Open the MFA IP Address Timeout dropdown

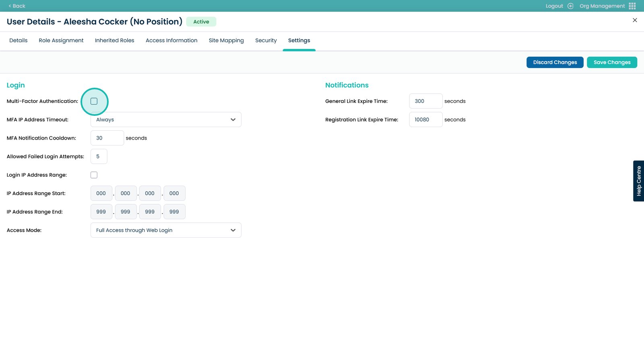click(166, 119)
